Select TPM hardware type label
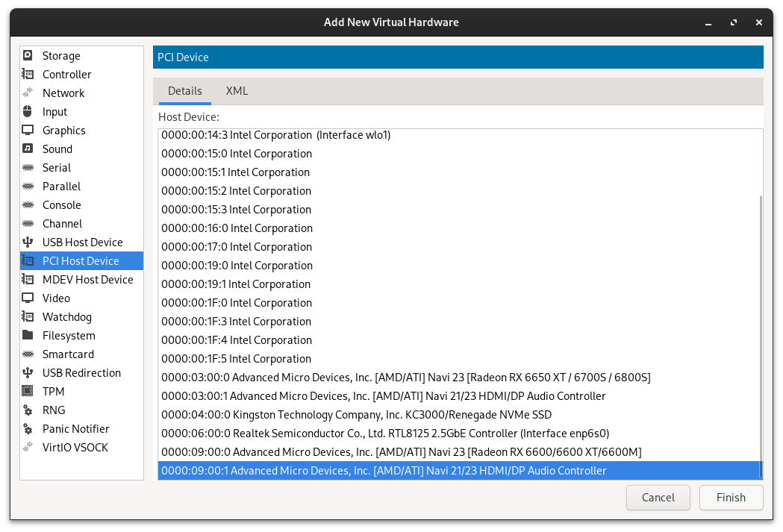This screenshot has width=783, height=532. click(54, 391)
